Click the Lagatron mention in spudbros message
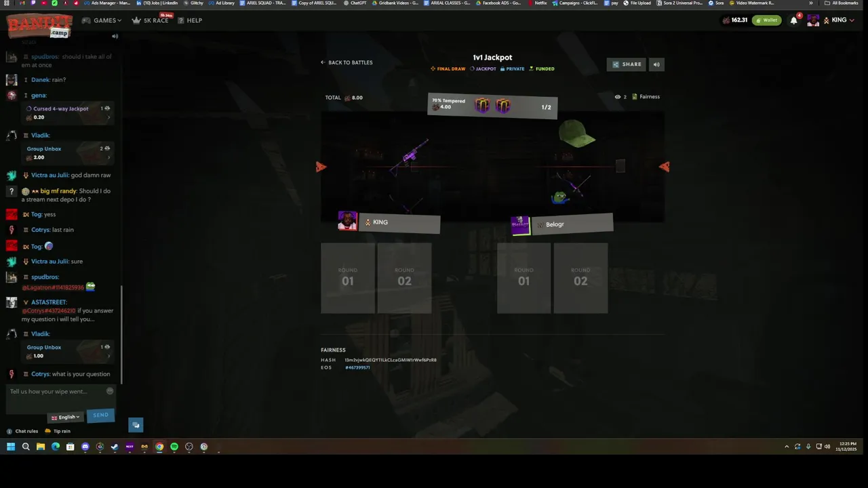This screenshot has height=488, width=868. [53, 287]
